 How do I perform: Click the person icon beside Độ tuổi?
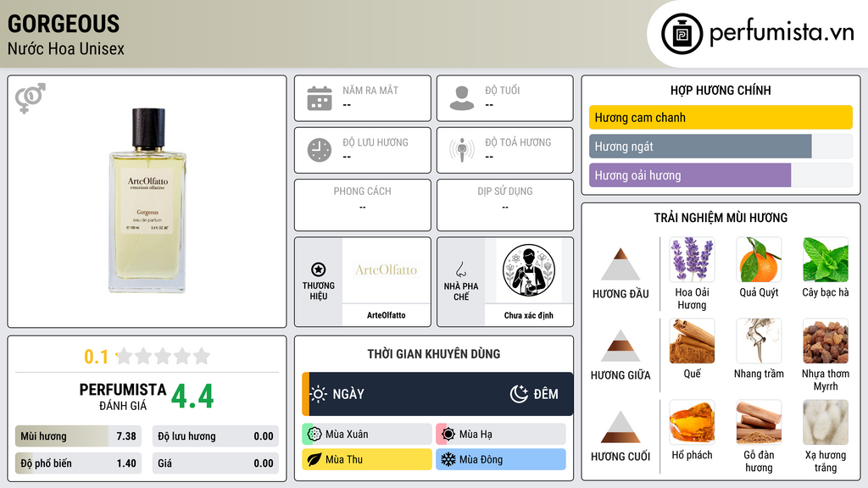pyautogui.click(x=462, y=98)
